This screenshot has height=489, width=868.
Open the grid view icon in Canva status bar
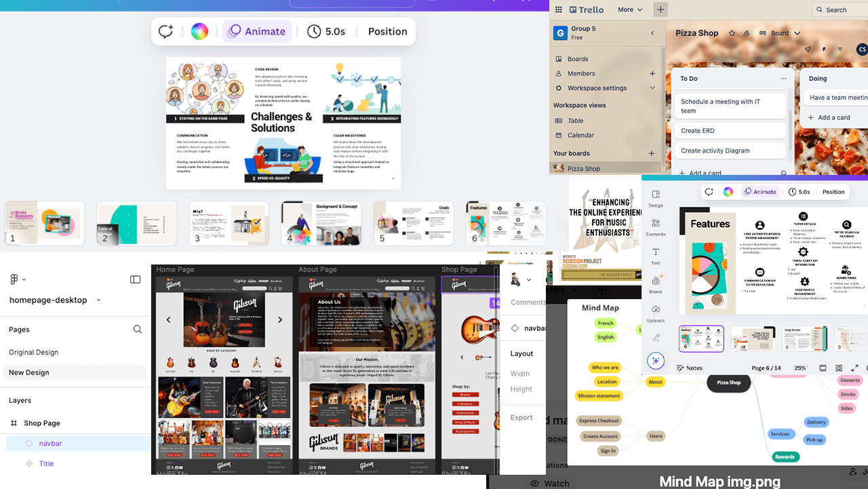coord(839,368)
